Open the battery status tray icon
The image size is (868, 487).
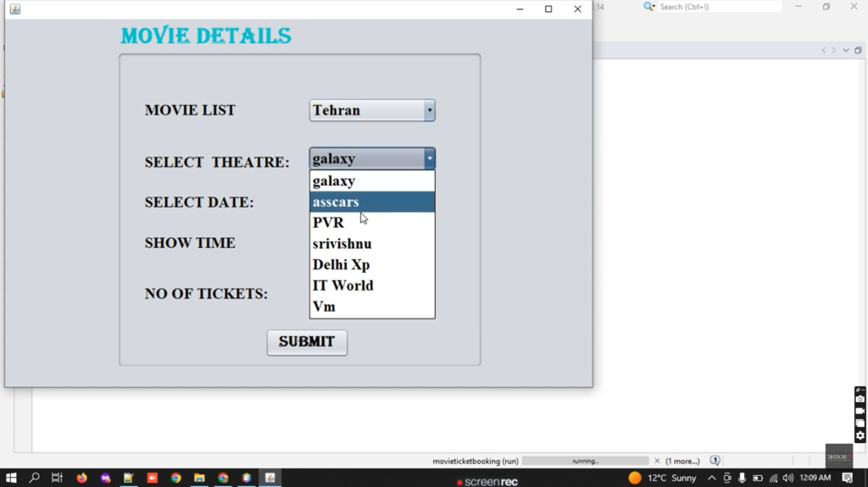[758, 478]
